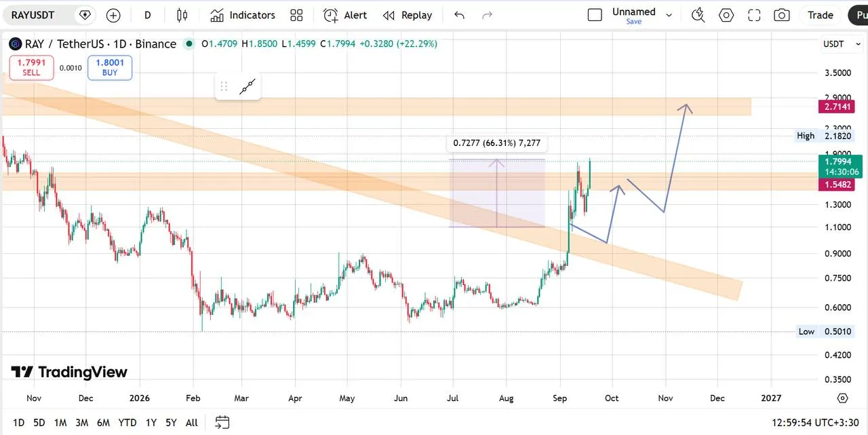The image size is (868, 435).
Task: Create an Alert
Action: tap(345, 15)
